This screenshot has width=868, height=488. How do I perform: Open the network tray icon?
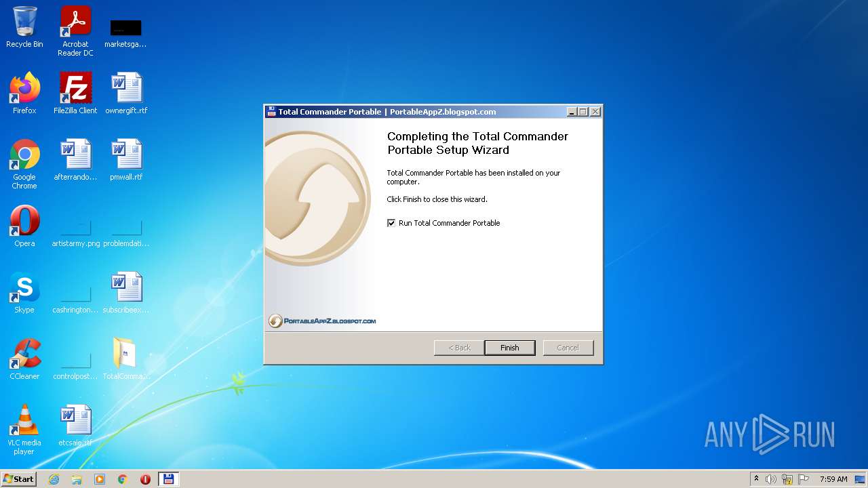click(x=787, y=479)
